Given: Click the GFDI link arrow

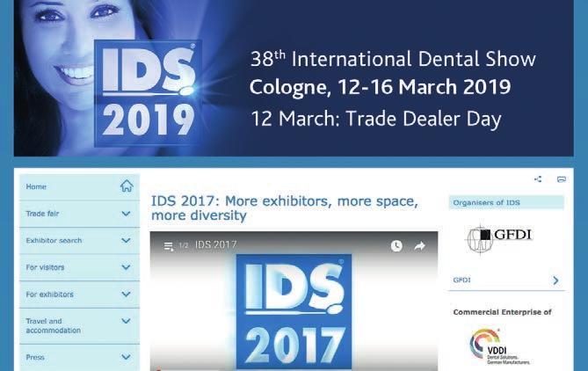Looking at the screenshot, I should (x=555, y=280).
